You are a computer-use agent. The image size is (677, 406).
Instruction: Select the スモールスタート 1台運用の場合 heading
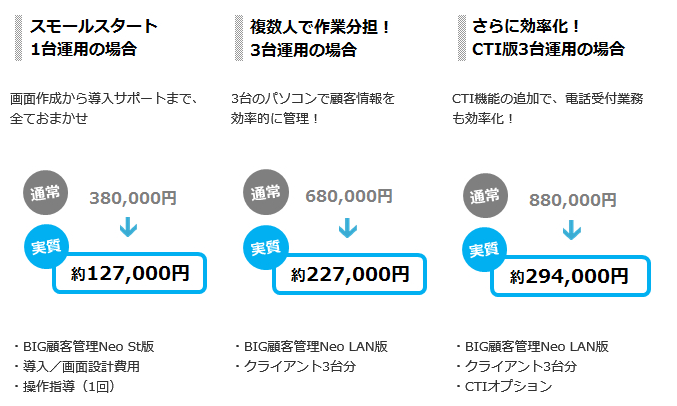(x=94, y=38)
